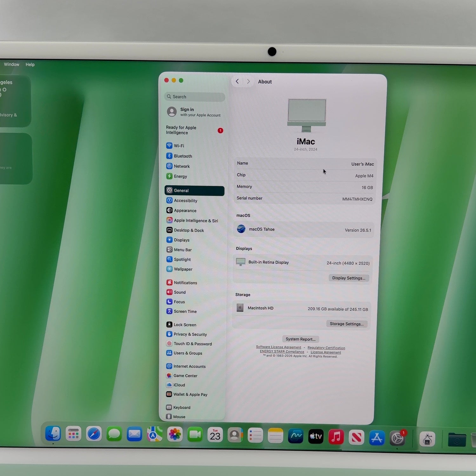Open Focus settings

(x=175, y=302)
